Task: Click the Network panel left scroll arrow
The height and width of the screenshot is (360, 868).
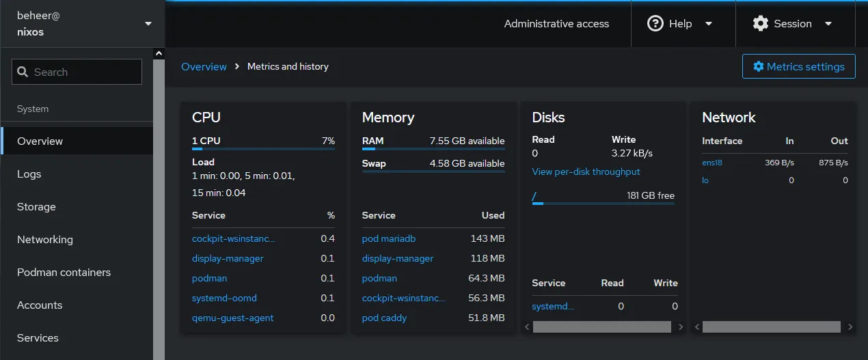Action: pyautogui.click(x=696, y=327)
